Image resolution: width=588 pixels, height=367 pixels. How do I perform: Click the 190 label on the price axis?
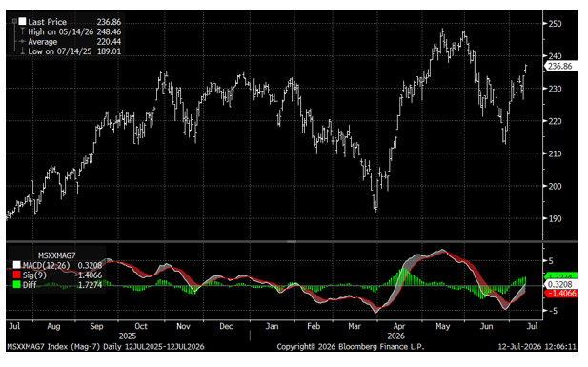[x=555, y=219]
